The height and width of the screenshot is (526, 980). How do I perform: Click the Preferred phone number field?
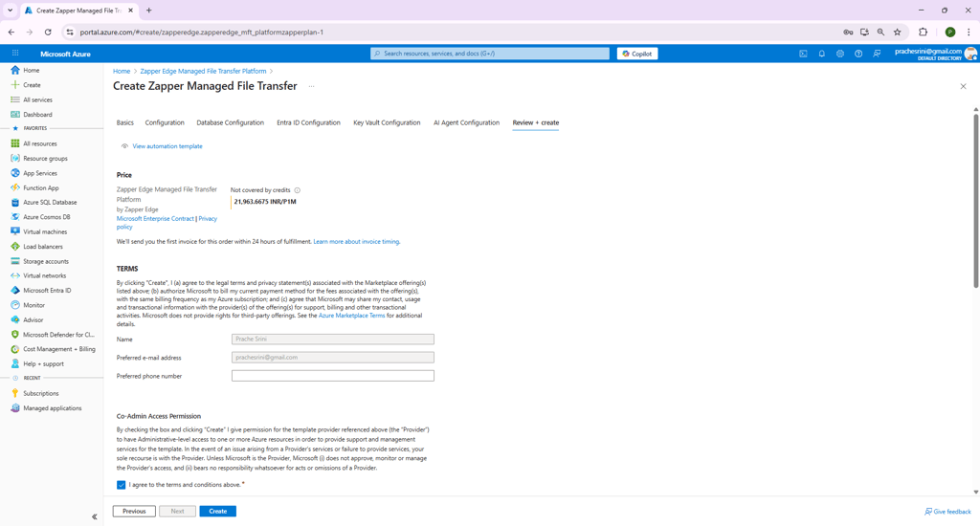[x=332, y=376]
